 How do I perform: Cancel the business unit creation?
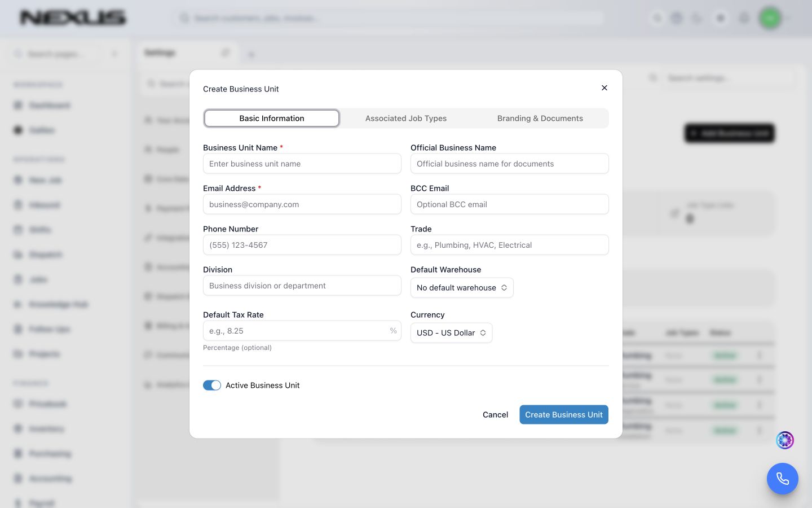495,415
